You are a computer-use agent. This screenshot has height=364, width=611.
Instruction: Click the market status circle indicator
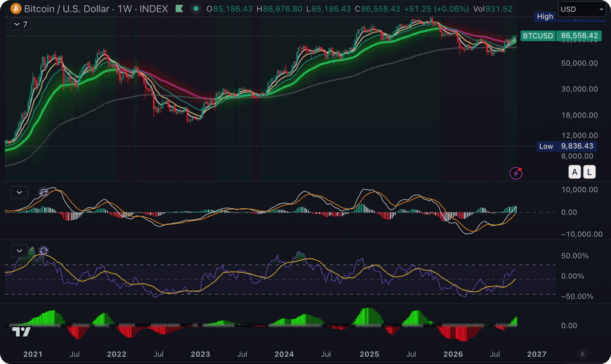[196, 8]
